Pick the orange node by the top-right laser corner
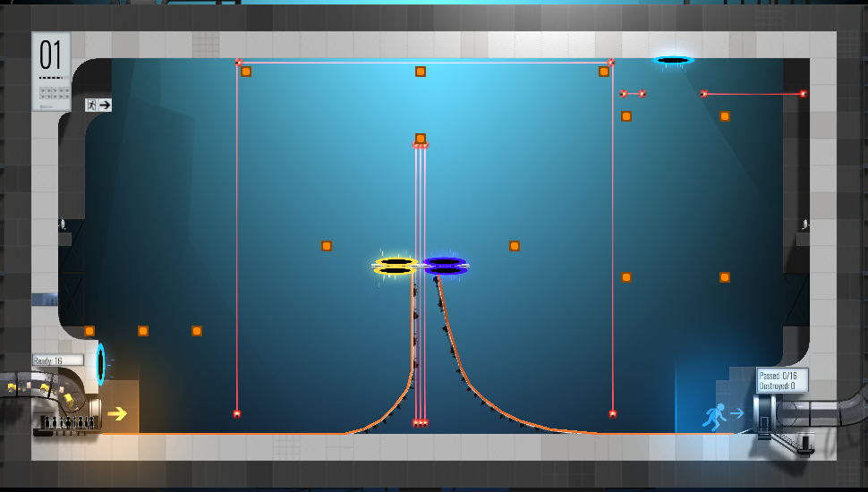 pyautogui.click(x=603, y=72)
